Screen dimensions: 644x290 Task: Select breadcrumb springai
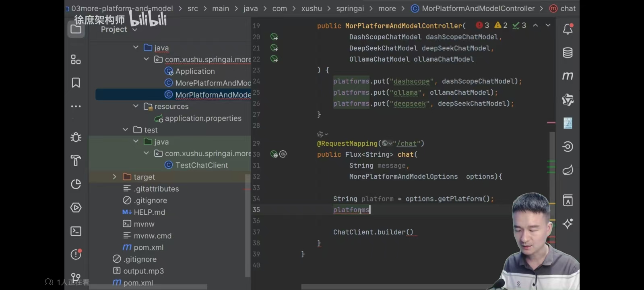[350, 8]
